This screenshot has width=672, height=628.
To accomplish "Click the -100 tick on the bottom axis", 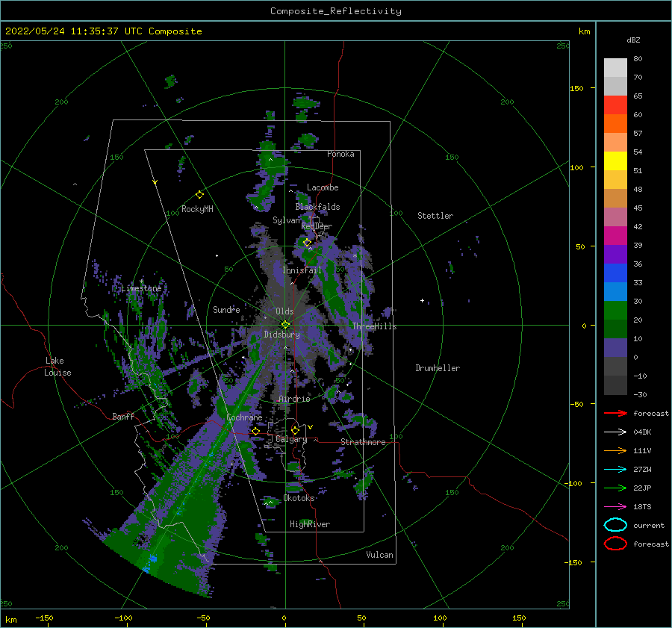I will coord(123,618).
